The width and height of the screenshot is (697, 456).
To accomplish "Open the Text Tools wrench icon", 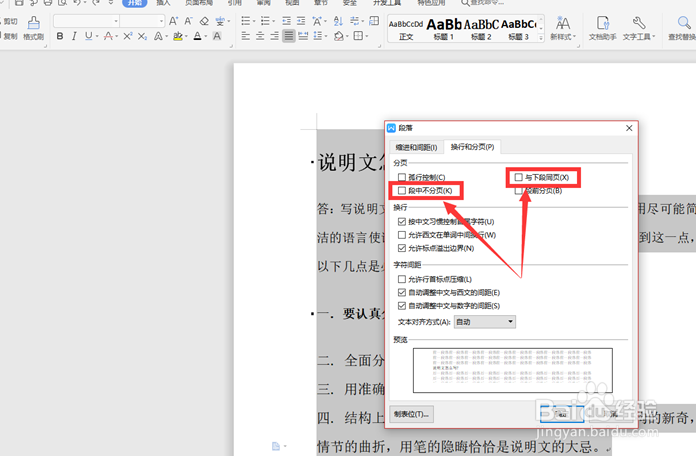I will [639, 23].
